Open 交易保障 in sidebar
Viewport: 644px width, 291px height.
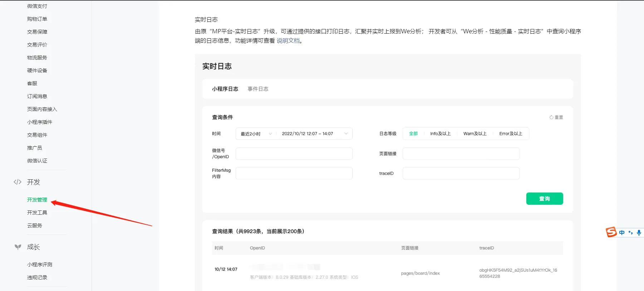tap(37, 32)
